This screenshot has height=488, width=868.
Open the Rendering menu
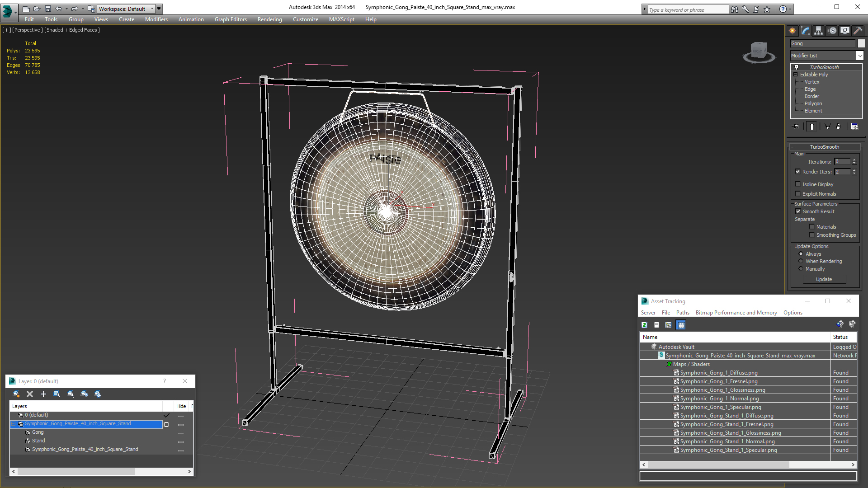pyautogui.click(x=269, y=19)
